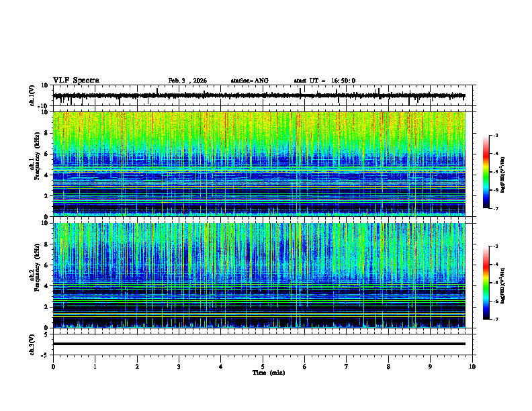Viewport: 532px width, 411px height.
Task: Click the "station=ANG" header label
Action: (x=249, y=81)
